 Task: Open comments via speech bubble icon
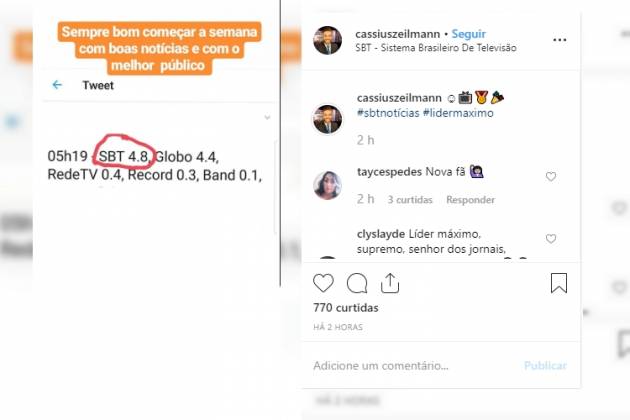coord(357,283)
